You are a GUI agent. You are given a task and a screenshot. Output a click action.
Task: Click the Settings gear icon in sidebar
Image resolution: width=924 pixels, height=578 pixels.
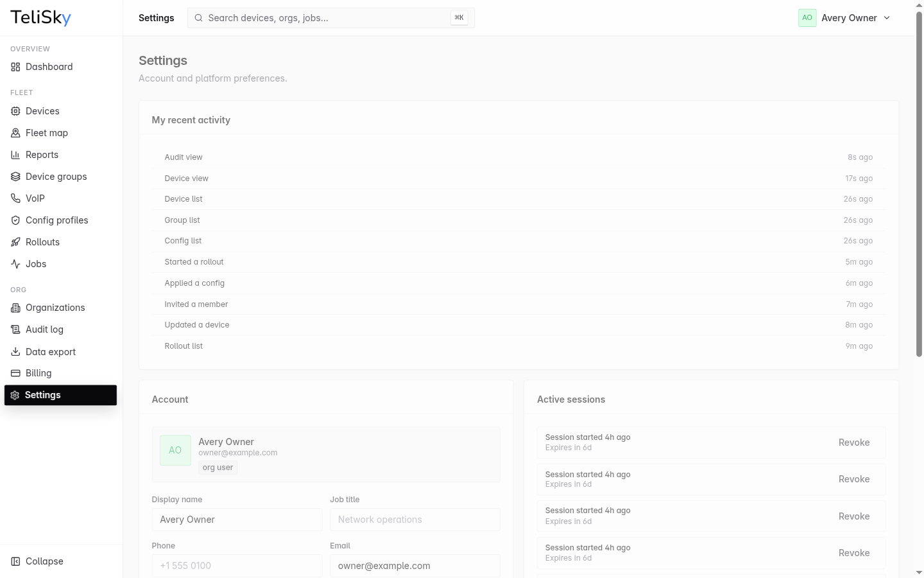[15, 395]
